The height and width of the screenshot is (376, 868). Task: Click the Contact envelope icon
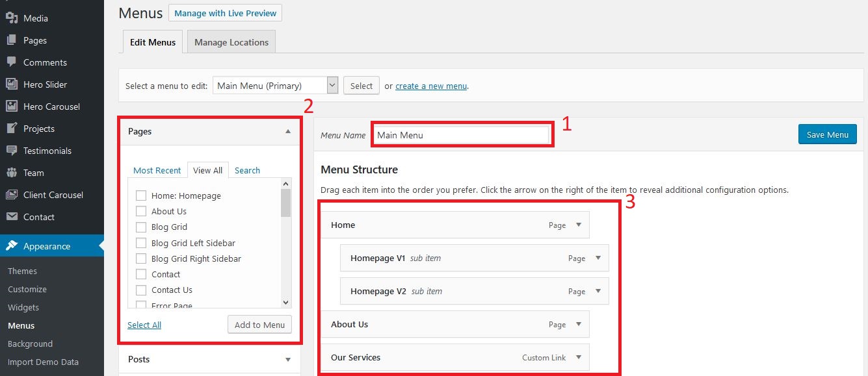12,217
